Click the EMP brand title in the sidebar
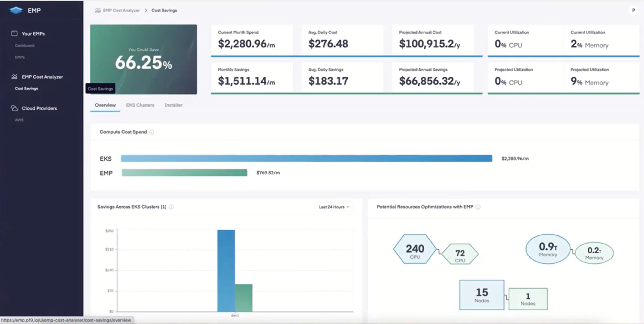The width and height of the screenshot is (644, 324). pos(34,11)
